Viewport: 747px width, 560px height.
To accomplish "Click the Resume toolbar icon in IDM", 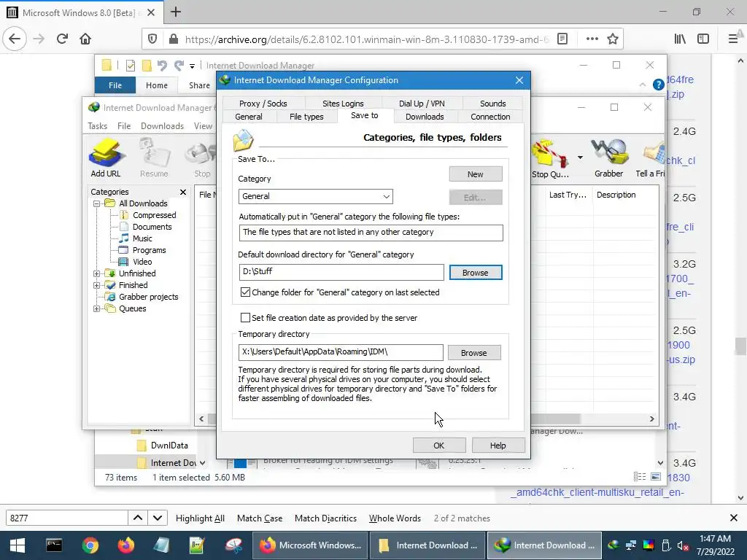I will [x=154, y=157].
